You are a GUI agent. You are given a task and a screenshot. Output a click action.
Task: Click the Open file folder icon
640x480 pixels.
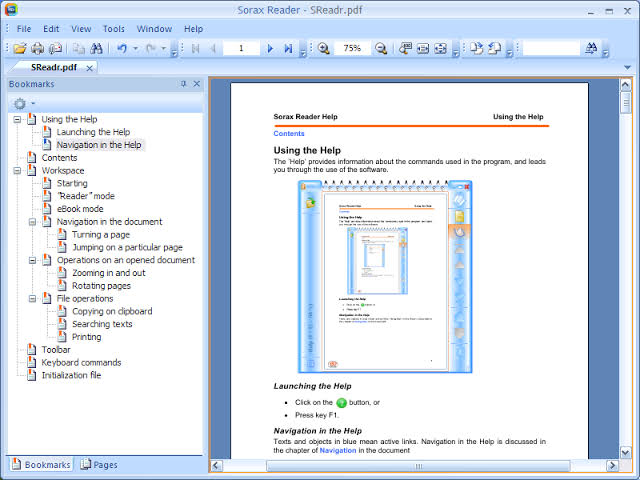pyautogui.click(x=20, y=49)
